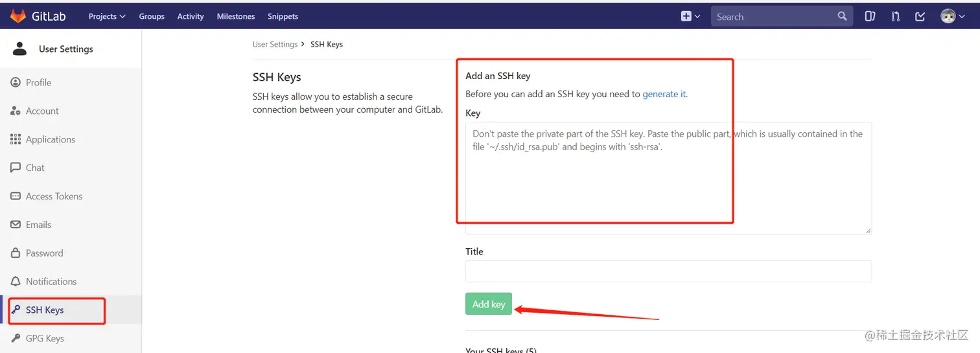Open merge requests icon in navbar
Viewport: 980px width, 353px height.
coord(895,16)
